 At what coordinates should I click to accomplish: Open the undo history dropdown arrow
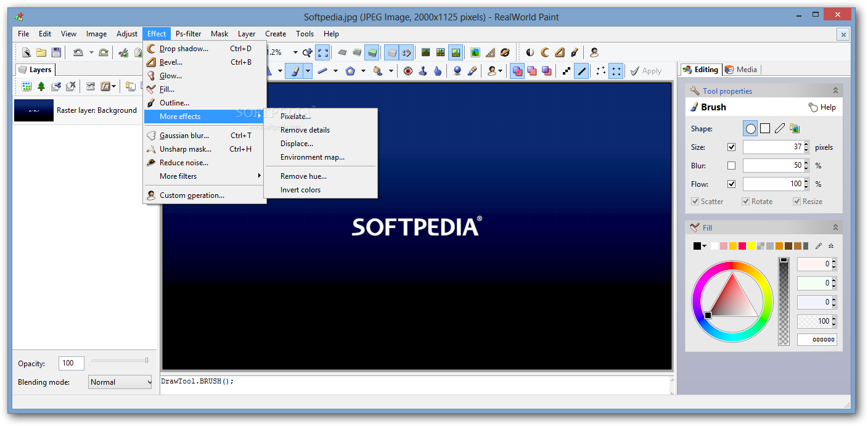[91, 52]
